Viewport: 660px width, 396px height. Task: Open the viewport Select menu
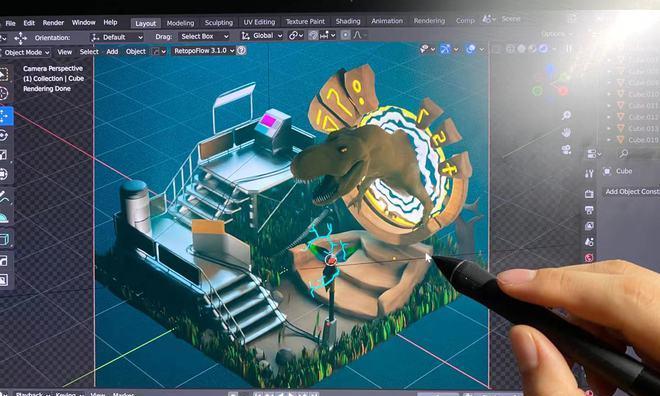[x=89, y=52]
